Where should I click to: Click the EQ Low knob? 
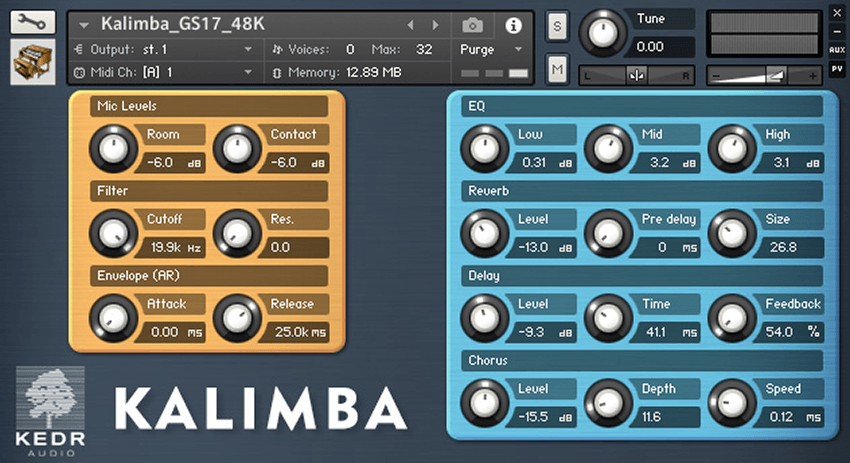pyautogui.click(x=485, y=149)
